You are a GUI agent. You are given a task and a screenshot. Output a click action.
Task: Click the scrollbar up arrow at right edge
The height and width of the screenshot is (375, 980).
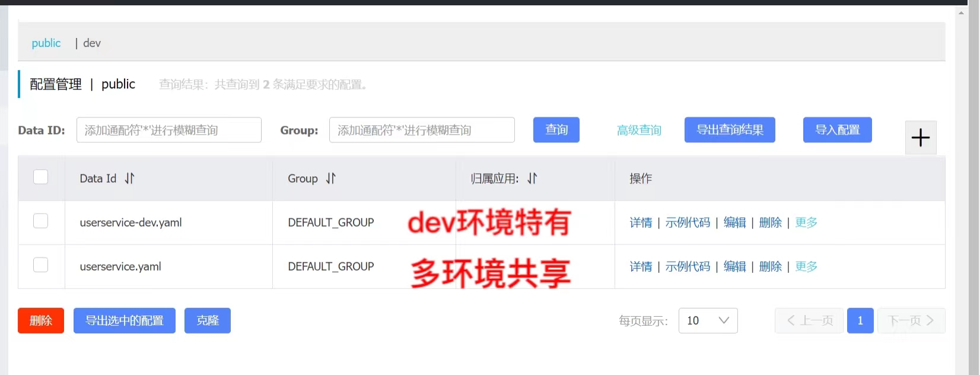tap(961, 12)
